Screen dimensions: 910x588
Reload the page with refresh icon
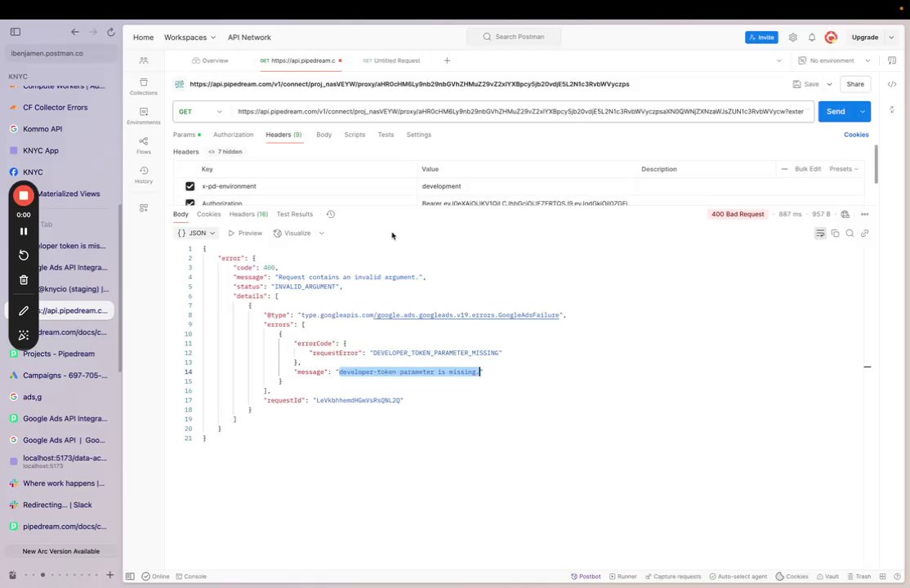tap(111, 32)
